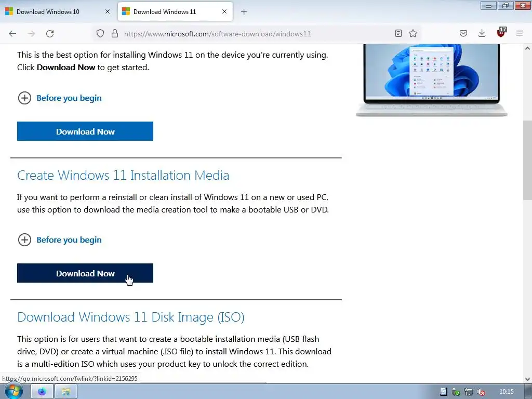The image size is (532, 399).
Task: Open a new tab with the plus button
Action: [244, 12]
